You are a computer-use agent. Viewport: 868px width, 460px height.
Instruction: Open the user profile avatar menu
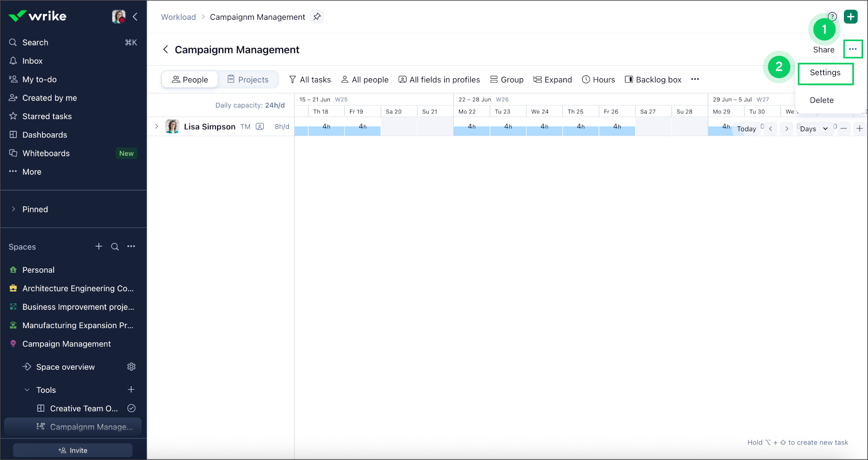[x=119, y=16]
